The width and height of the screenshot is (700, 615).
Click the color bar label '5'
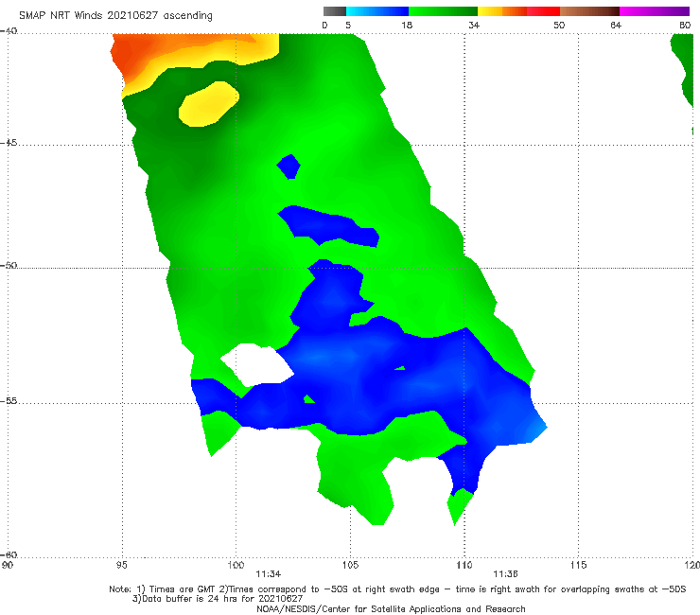348,25
